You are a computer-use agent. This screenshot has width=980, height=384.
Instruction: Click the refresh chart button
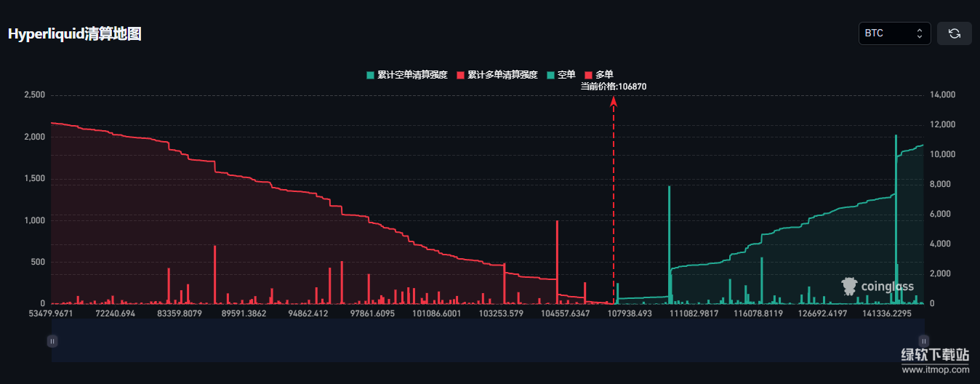(x=955, y=33)
